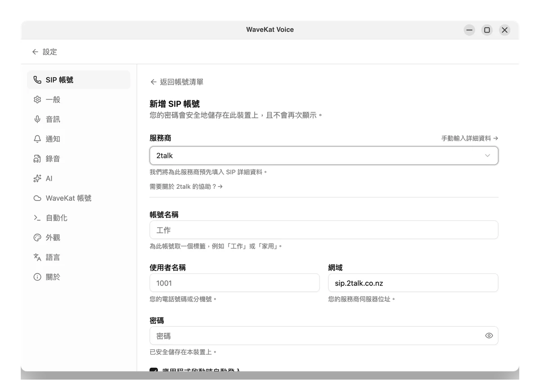The image size is (540, 392).
Task: Click the hint 您的電話號碼或分機號。
Action: coord(184,299)
